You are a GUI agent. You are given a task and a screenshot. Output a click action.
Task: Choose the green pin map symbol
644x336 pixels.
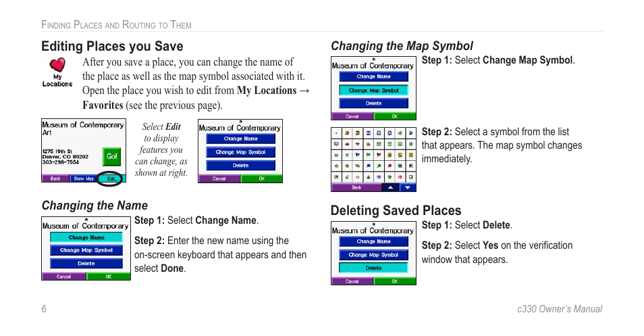pos(379,166)
